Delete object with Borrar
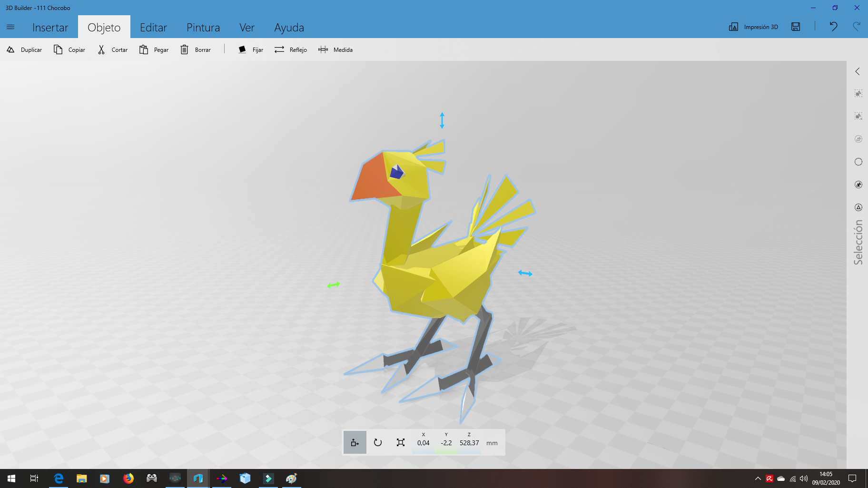868x488 pixels. tap(196, 49)
